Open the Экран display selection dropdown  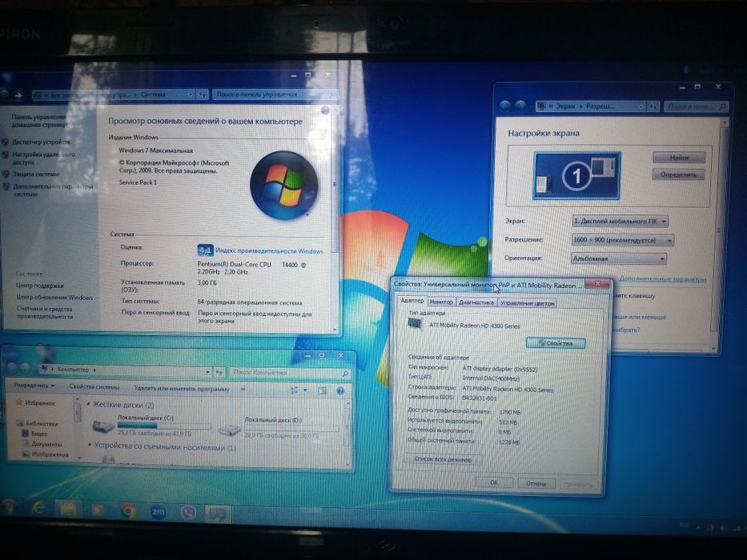[620, 221]
